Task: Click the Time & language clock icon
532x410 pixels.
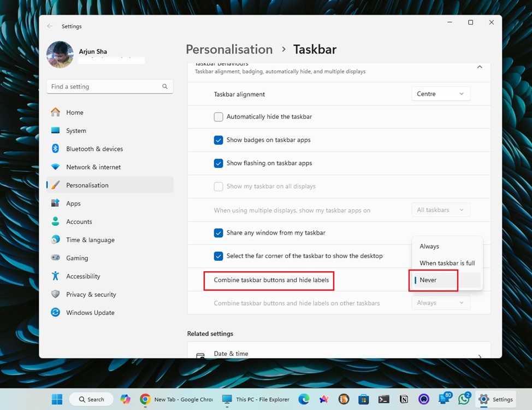Action: click(55, 240)
